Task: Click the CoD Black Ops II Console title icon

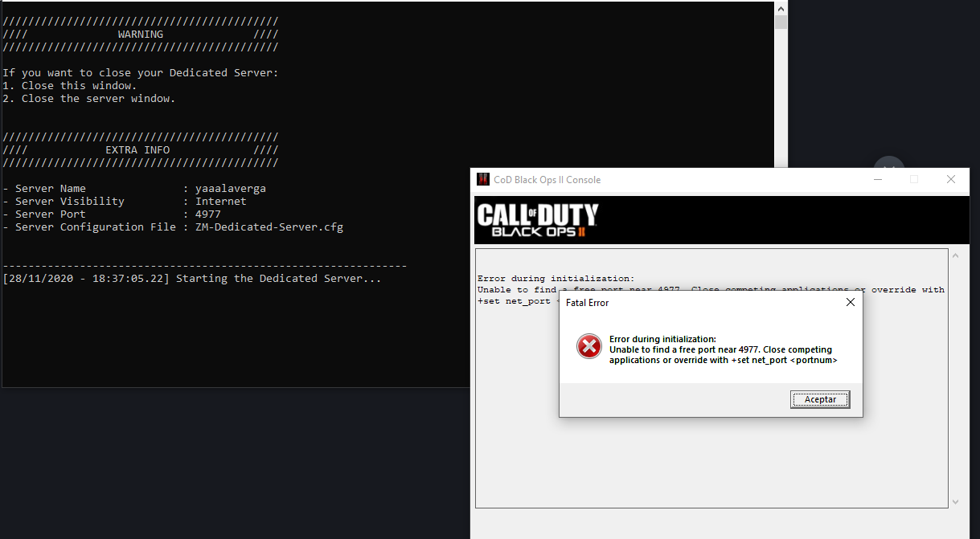Action: (x=483, y=180)
